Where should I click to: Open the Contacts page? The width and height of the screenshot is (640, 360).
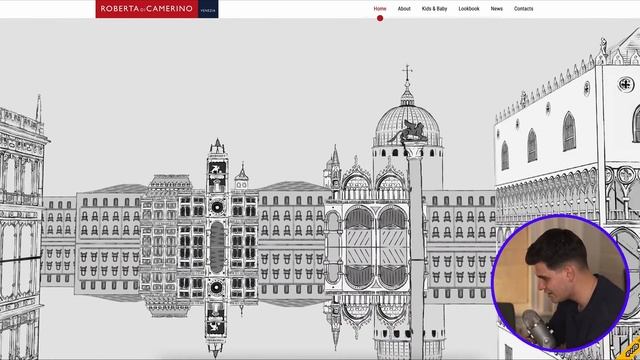pos(523,9)
